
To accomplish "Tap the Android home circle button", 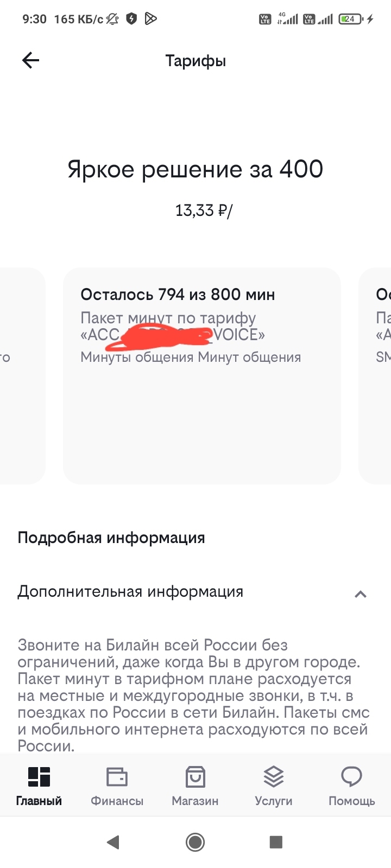I will pos(195,842).
